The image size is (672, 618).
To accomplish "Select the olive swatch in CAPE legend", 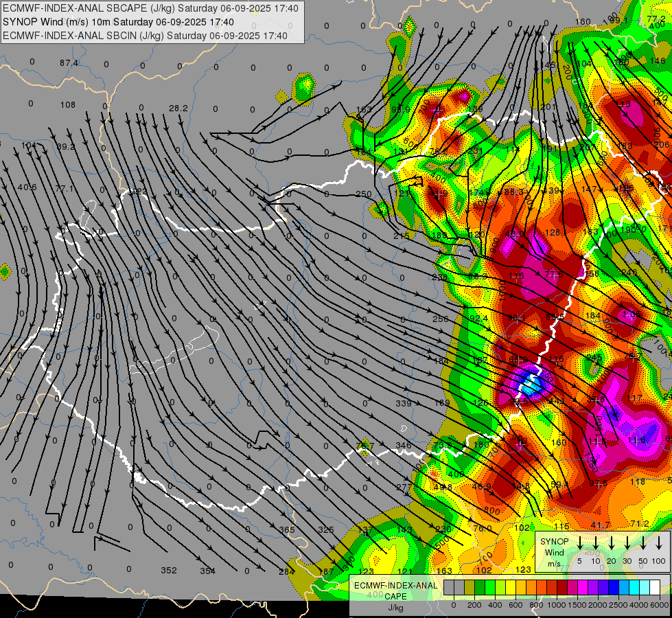I will [x=470, y=588].
